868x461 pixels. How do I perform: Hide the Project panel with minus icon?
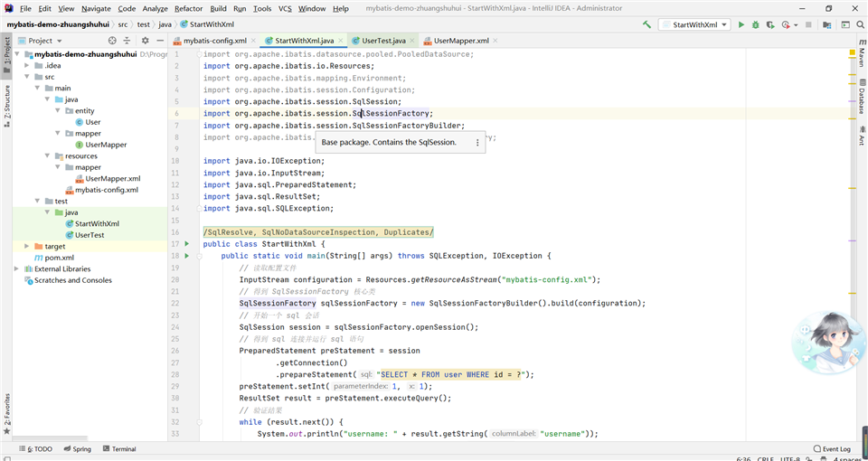(160, 41)
